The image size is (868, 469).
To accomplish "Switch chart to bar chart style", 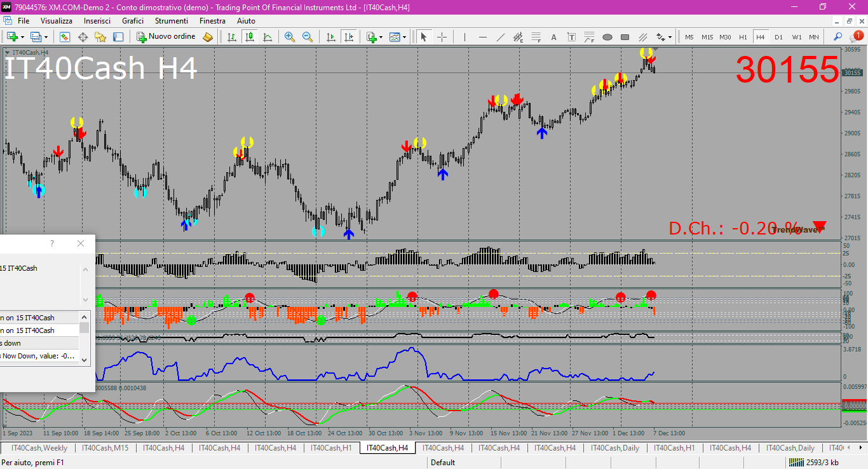I will pyautogui.click(x=232, y=37).
